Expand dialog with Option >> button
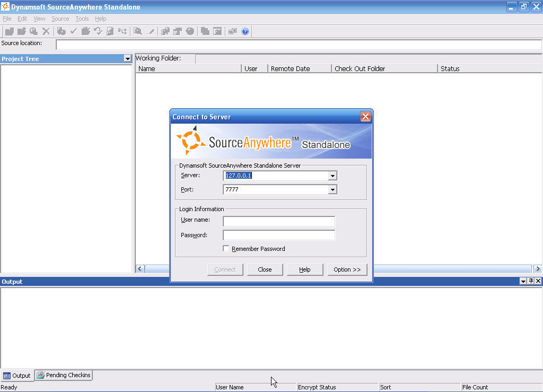This screenshot has height=392, width=543. point(347,269)
